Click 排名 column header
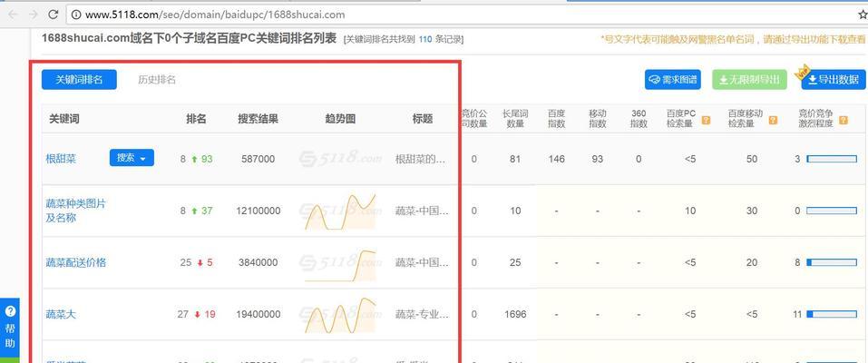Screen dimensions: 868x363 coord(196,119)
